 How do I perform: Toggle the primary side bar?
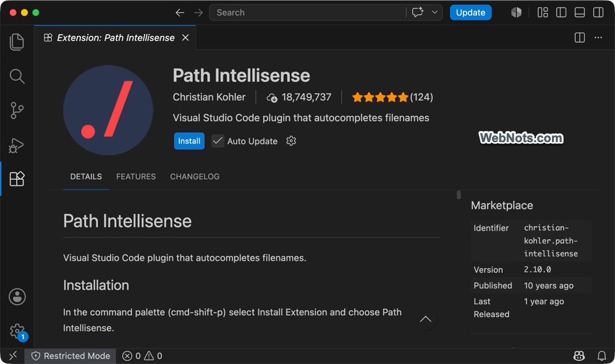point(561,12)
